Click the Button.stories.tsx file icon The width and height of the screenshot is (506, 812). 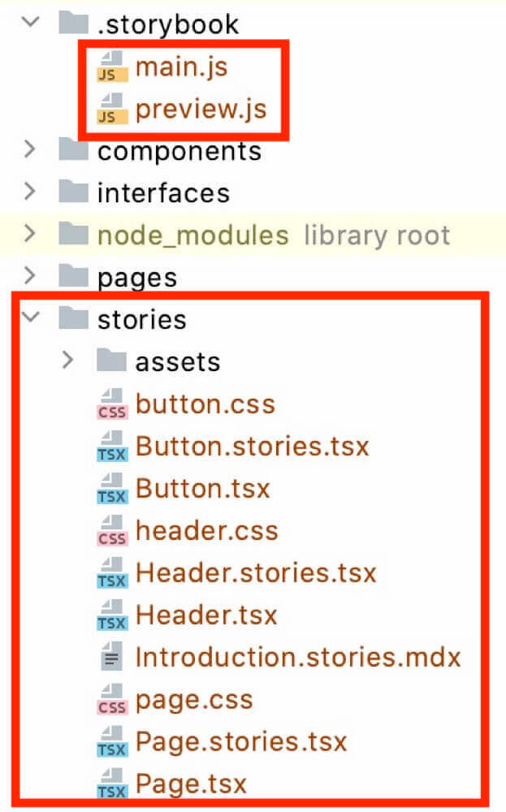pyautogui.click(x=111, y=447)
